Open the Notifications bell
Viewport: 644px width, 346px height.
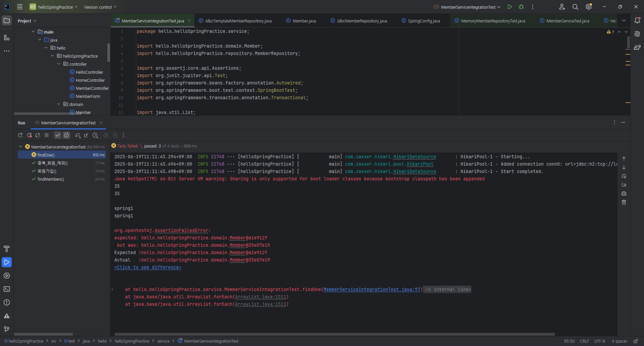[637, 20]
